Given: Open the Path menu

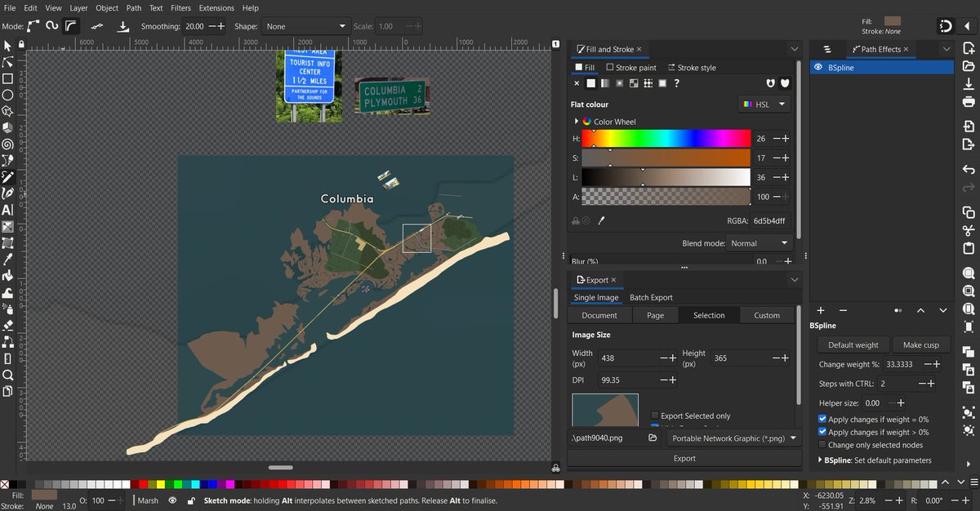Looking at the screenshot, I should tap(134, 8).
